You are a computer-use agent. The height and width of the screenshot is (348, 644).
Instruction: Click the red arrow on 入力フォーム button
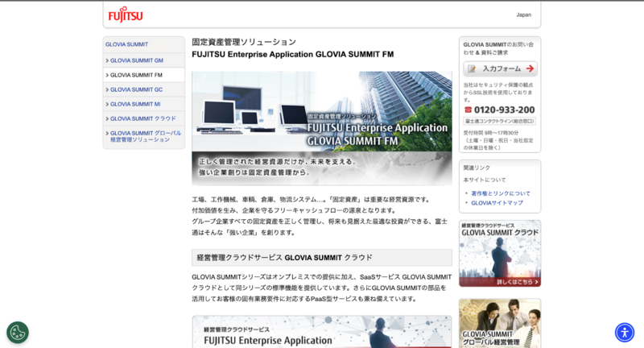[530, 68]
